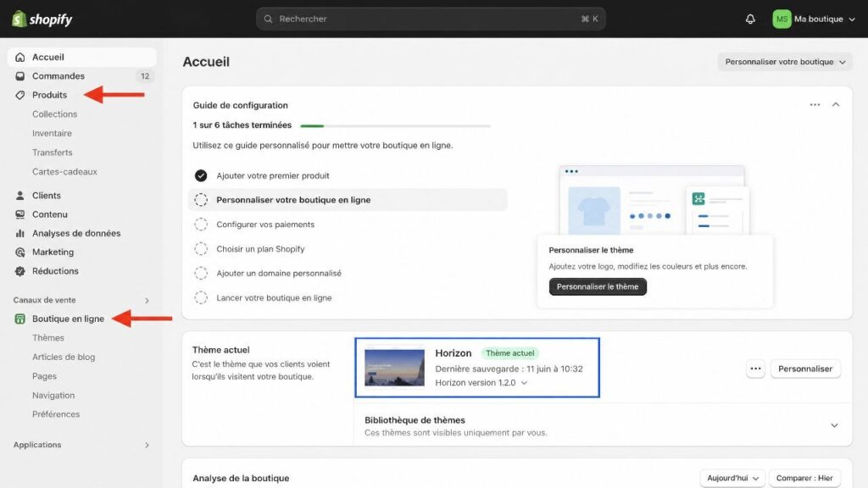
Task: Open the Horizon theme thumbnail preview
Action: tap(395, 368)
